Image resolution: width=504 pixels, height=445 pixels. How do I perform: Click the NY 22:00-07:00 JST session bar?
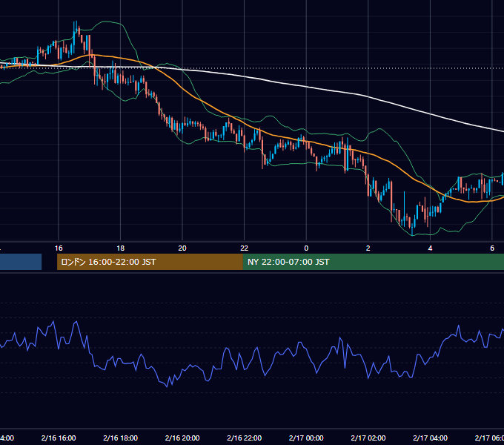[x=373, y=262]
